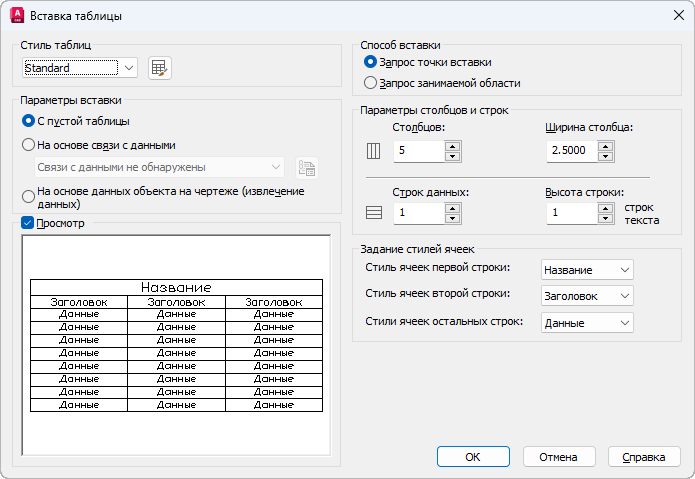
Task: Uncheck the Просмотр preview checkbox
Action: (28, 223)
